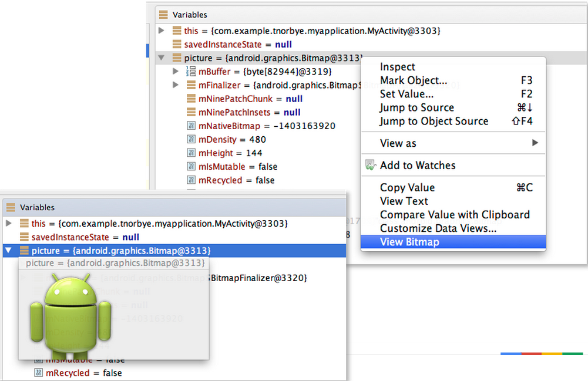Click the mRecycled boolean icon in lower panel
Image resolution: width=588 pixels, height=381 pixels.
[38, 373]
